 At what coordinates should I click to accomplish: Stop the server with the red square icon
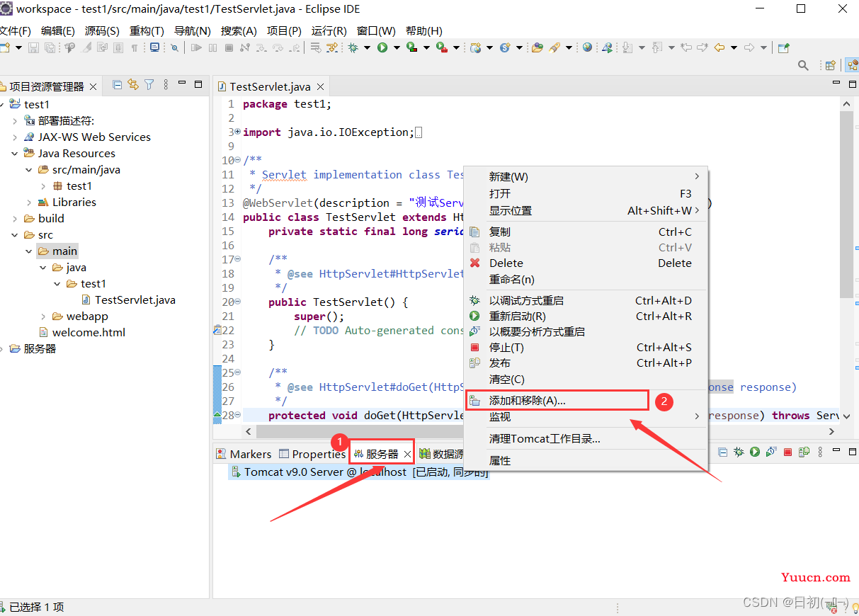(787, 452)
